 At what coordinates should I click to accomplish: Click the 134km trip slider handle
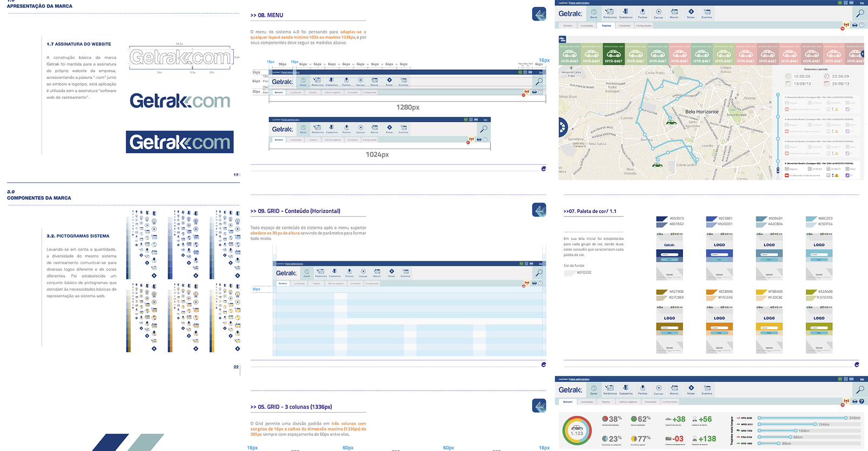click(x=815, y=424)
